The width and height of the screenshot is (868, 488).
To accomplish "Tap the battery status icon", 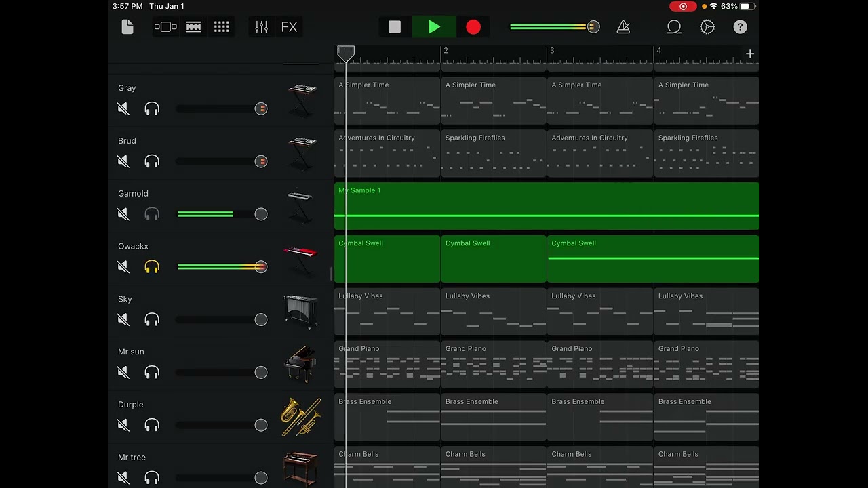I will [747, 6].
